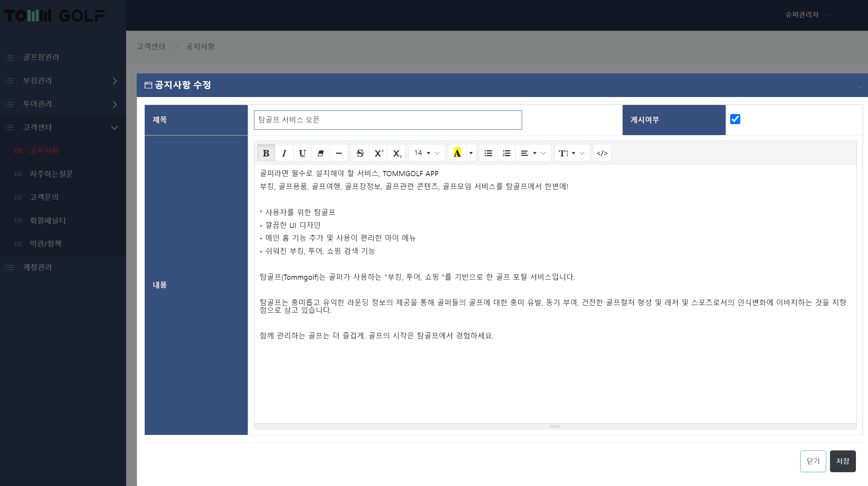868x486 pixels.
Task: Insert an ordered numbered list
Action: [506, 153]
